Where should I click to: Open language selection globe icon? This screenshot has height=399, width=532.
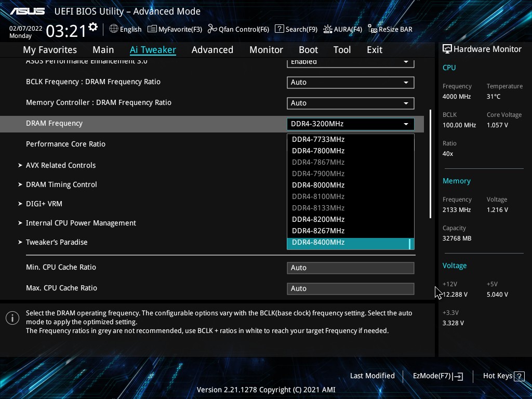pos(114,29)
